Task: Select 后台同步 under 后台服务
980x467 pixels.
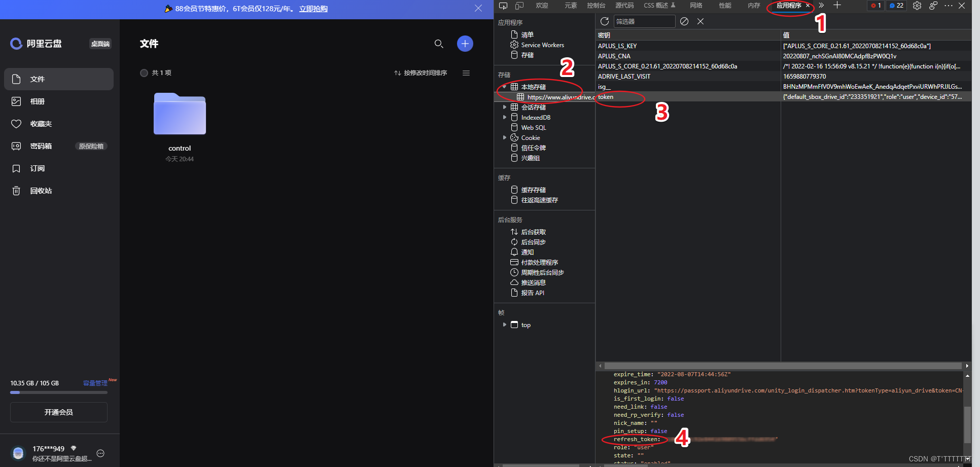Action: click(x=534, y=242)
